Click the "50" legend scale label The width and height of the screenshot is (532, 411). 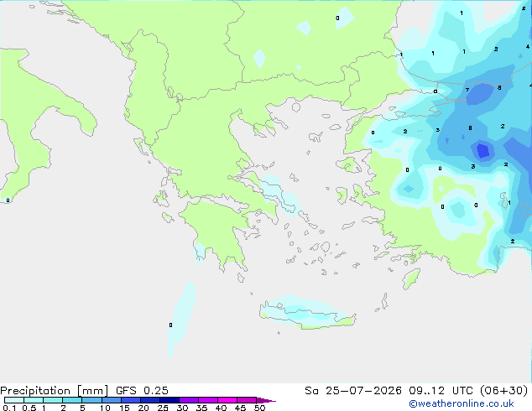click(x=259, y=408)
